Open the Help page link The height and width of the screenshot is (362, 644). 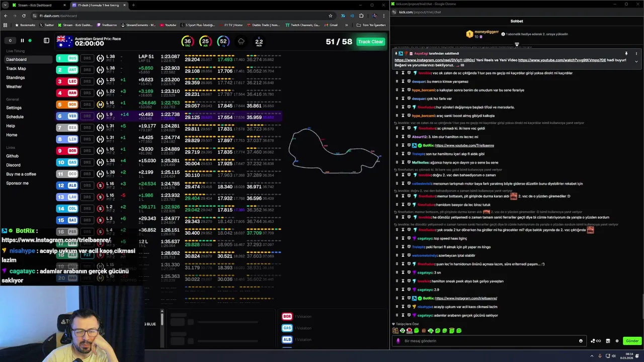point(11,126)
